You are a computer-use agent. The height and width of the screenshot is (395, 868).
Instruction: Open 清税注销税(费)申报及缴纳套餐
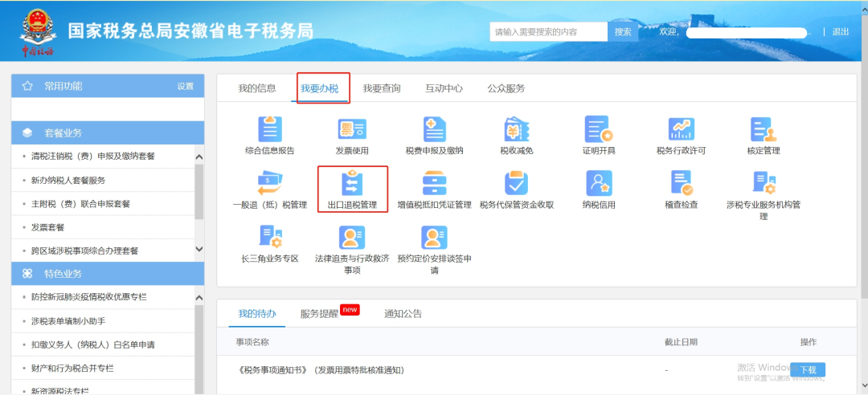93,157
